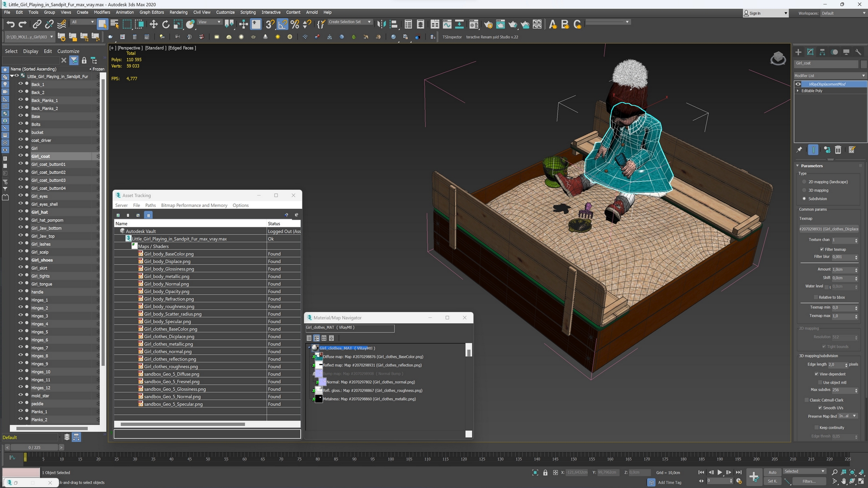Toggle the Smooth UVs checkbox
This screenshot has width=868, height=488.
tap(820, 408)
